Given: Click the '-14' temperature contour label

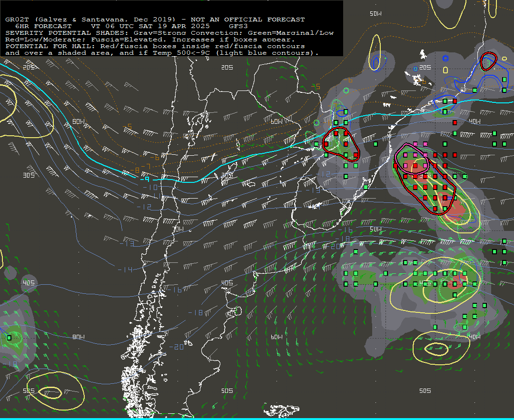Looking at the screenshot, I should point(125,270).
